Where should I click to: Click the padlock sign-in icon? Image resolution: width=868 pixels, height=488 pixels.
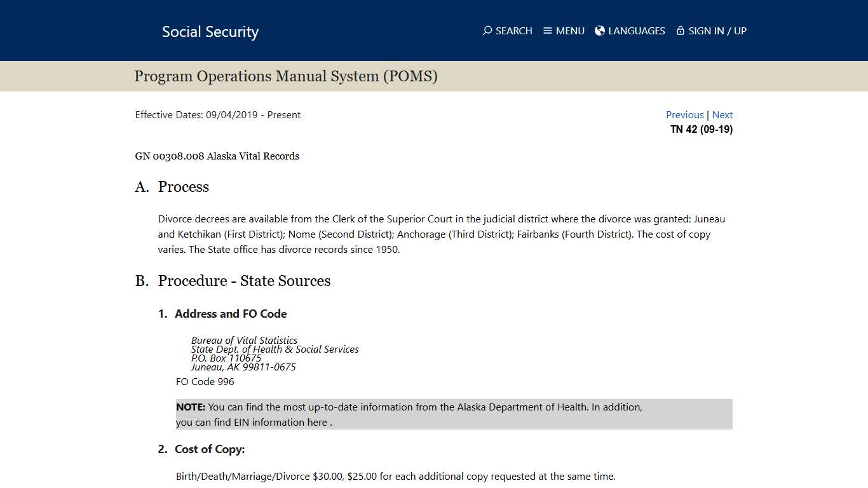coord(681,30)
